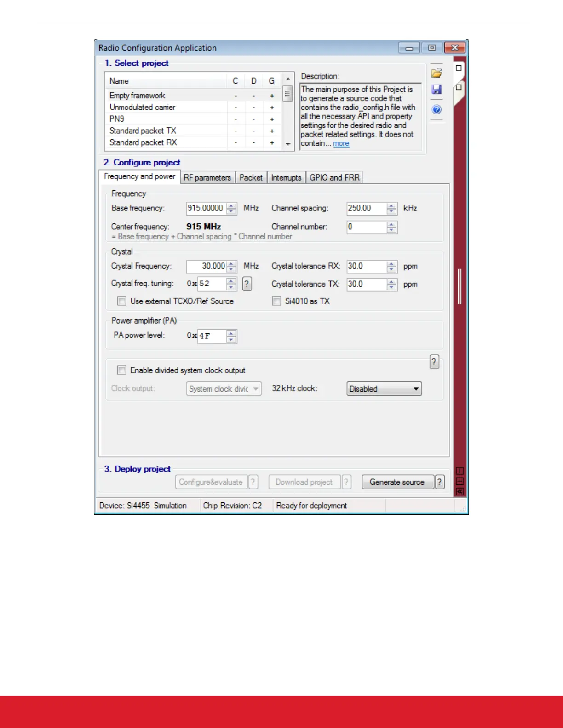Increase Channel number with up arrow
Screen dimensions: 563x728
(x=391, y=224)
